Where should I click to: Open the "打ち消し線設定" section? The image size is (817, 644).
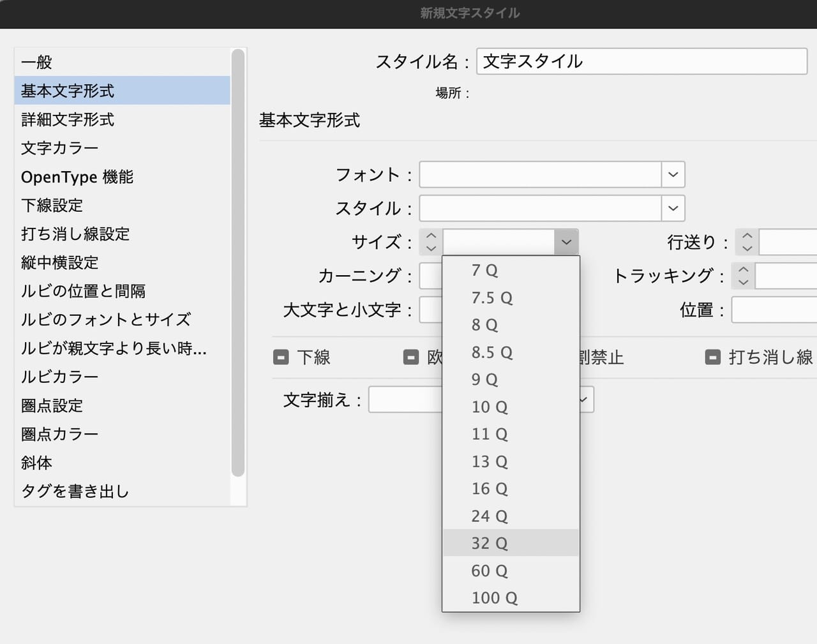[75, 234]
